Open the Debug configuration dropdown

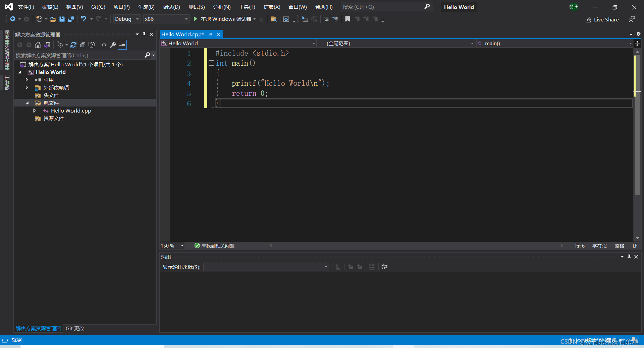pyautogui.click(x=126, y=19)
